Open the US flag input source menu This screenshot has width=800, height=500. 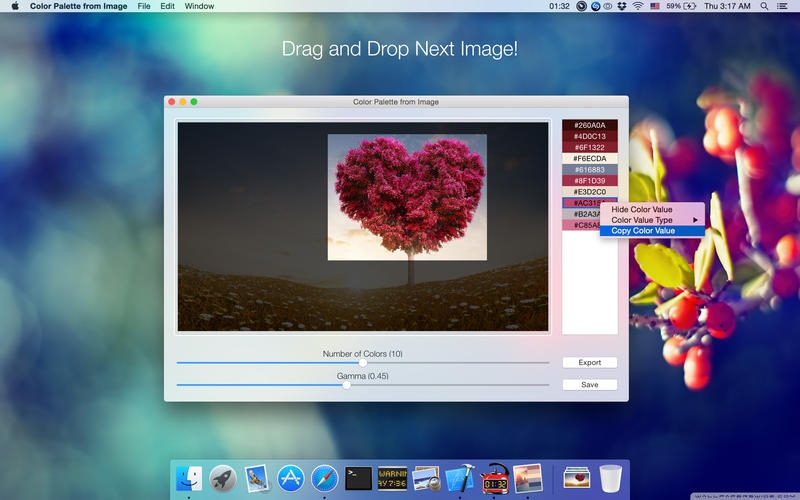[655, 6]
